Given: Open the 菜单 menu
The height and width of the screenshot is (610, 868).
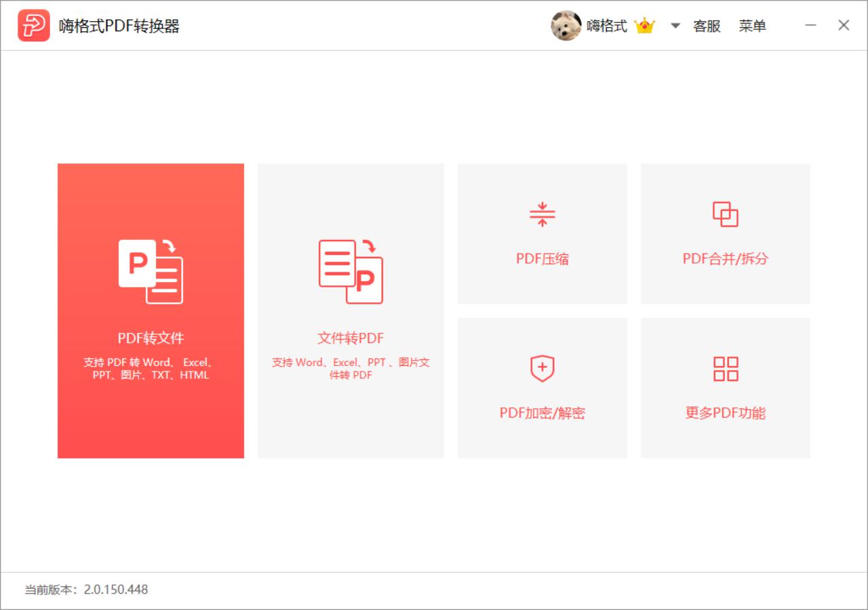Looking at the screenshot, I should [753, 25].
